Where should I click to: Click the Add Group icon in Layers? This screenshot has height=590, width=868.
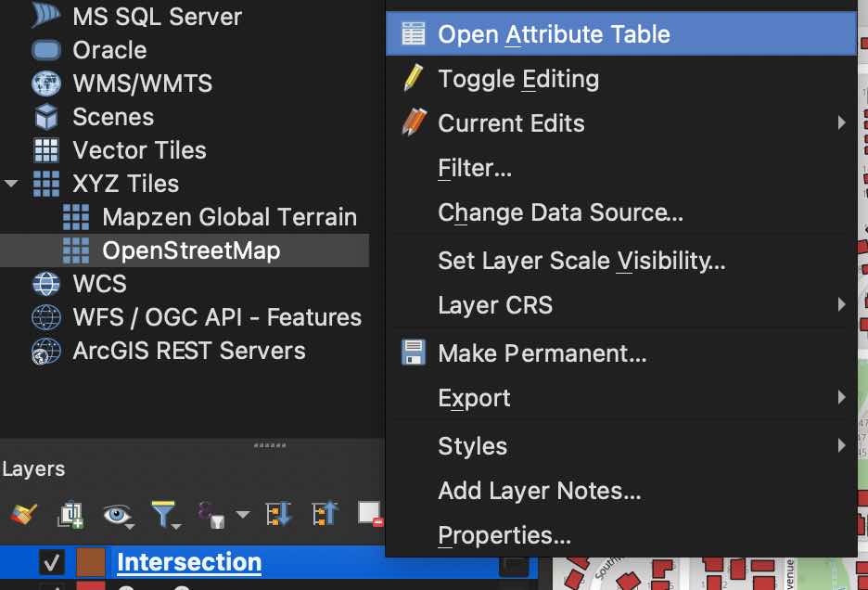tap(70, 513)
